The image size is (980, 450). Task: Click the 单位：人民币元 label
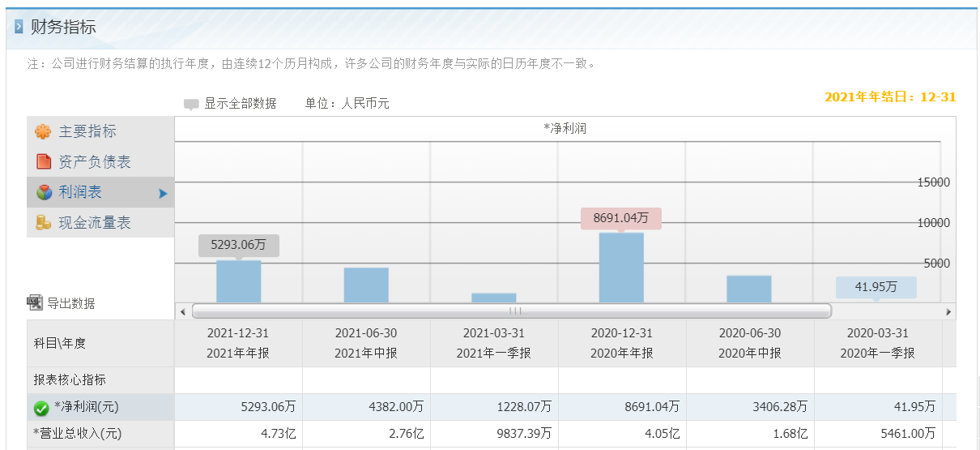[x=347, y=104]
